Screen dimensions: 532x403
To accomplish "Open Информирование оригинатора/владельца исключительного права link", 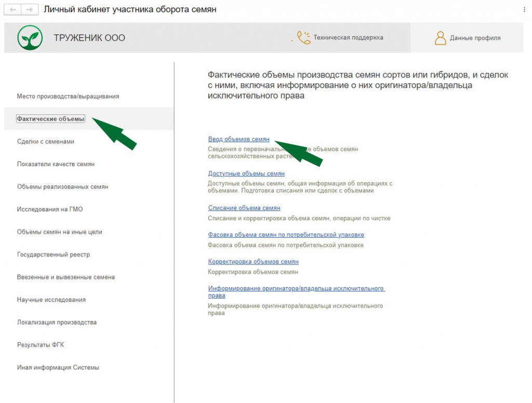I will tap(297, 292).
